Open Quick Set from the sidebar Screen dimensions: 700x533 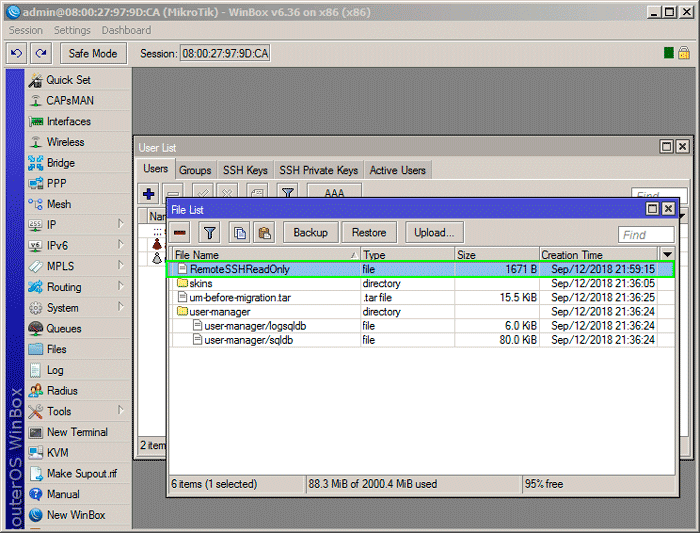pos(68,80)
